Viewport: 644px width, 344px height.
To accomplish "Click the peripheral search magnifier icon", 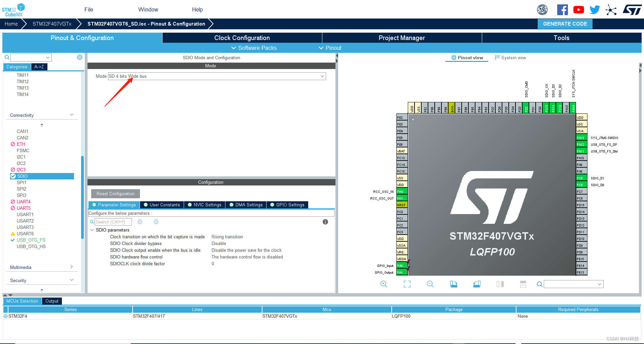I will pyautogui.click(x=7, y=58).
